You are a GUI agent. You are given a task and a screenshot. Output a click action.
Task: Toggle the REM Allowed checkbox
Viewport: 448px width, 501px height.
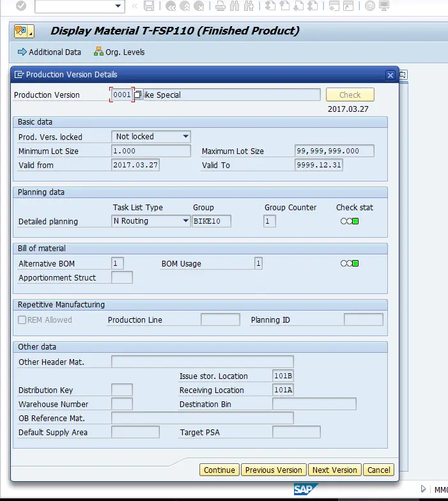[x=22, y=320]
